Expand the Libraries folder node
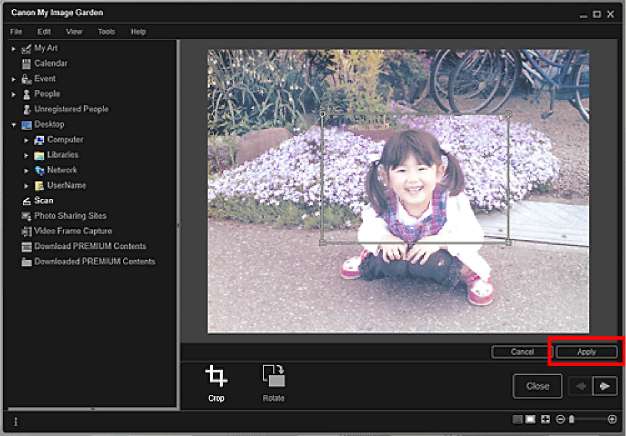 coord(27,155)
